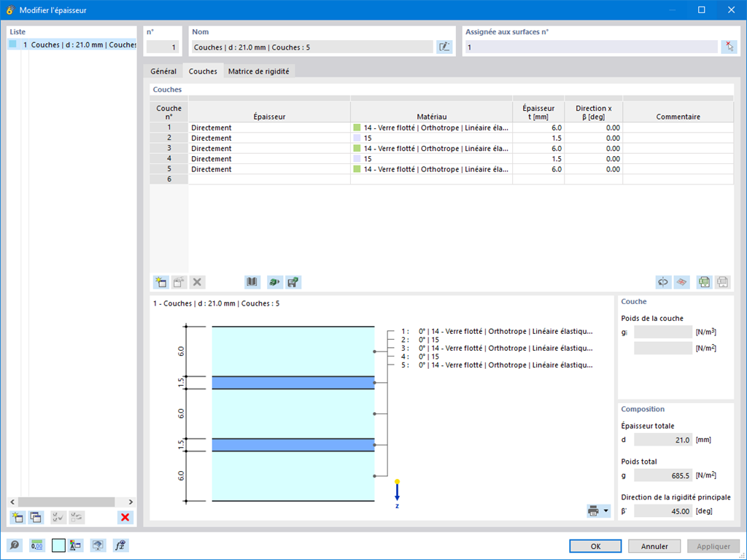The height and width of the screenshot is (560, 747).
Task: Click the select surfaces picker icon
Action: pyautogui.click(x=729, y=47)
